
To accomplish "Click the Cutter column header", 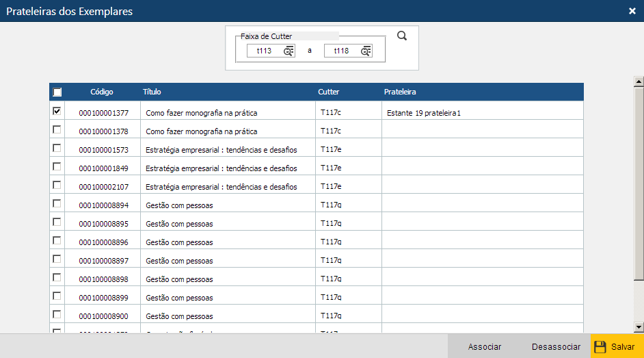I will 328,92.
